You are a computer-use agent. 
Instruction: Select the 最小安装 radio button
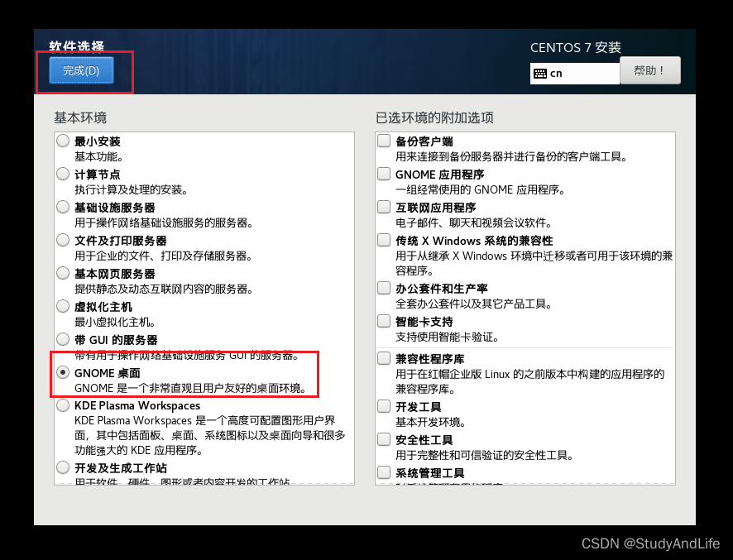[x=63, y=141]
